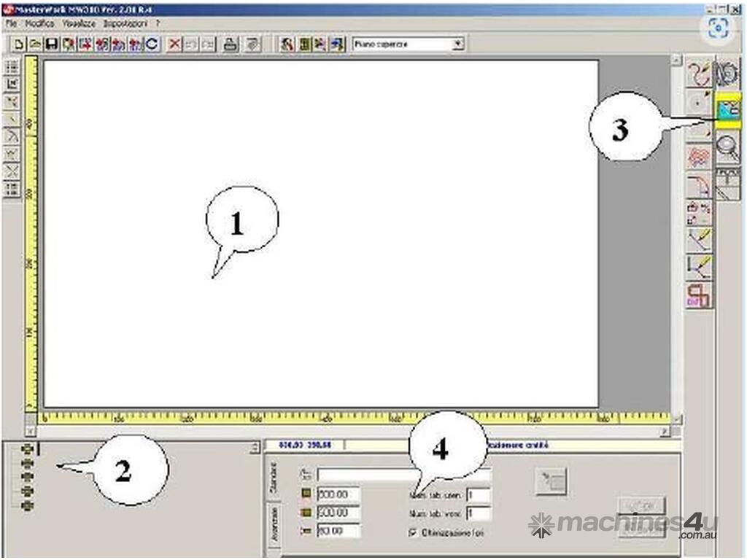Expand the first tree node in bottom-left panel
Image resolution: width=747 pixels, height=560 pixels.
tap(28, 448)
